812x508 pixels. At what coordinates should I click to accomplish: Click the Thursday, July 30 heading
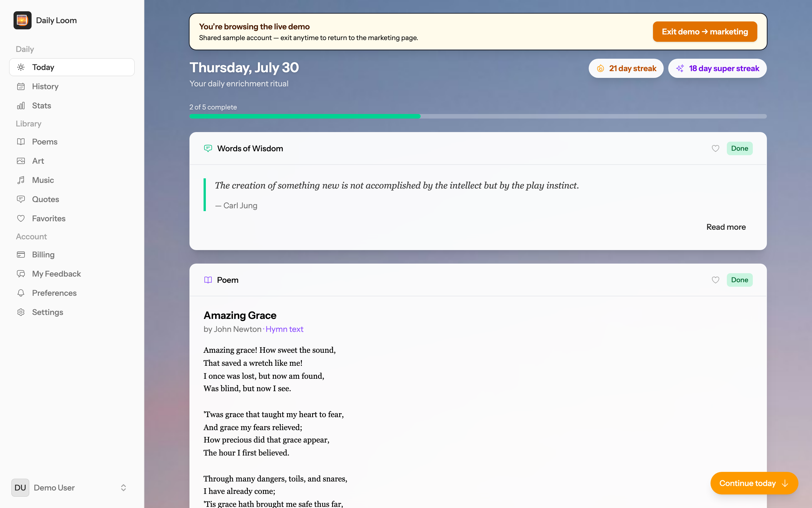[244, 67]
